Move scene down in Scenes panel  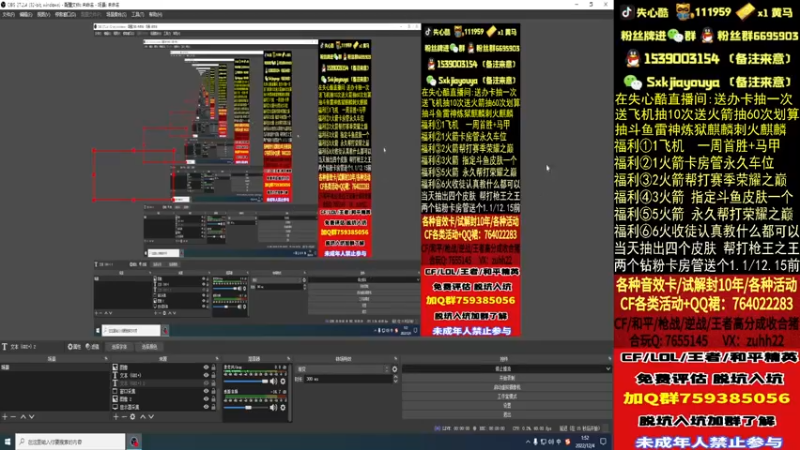tap(32, 417)
